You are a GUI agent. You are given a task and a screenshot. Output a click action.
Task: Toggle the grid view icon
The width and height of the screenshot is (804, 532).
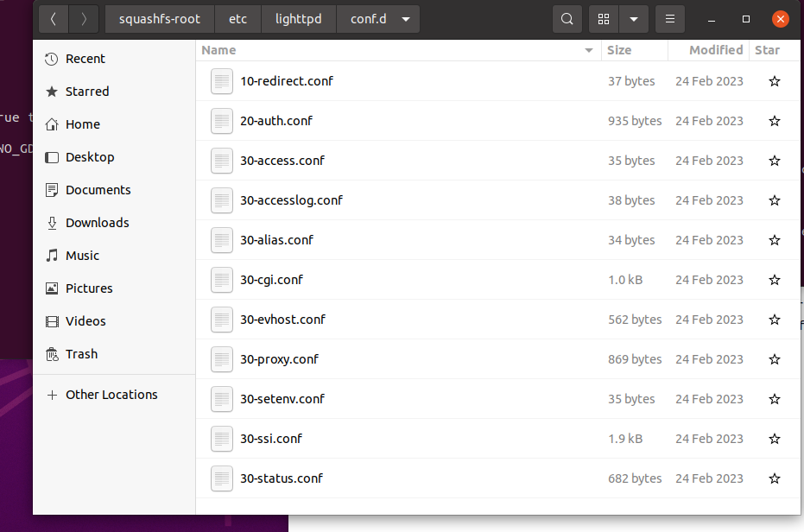point(605,19)
